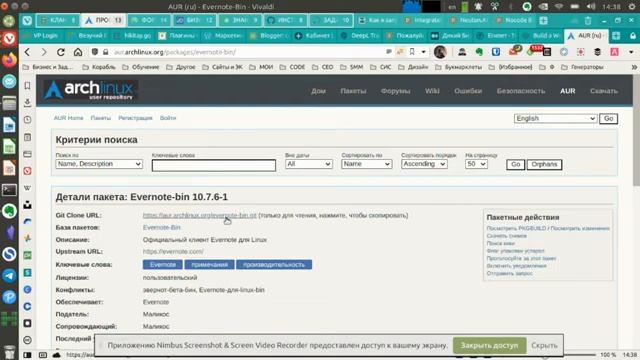Open History panel in Vivaldi sidebar
The image size is (640, 360).
(x=27, y=120)
